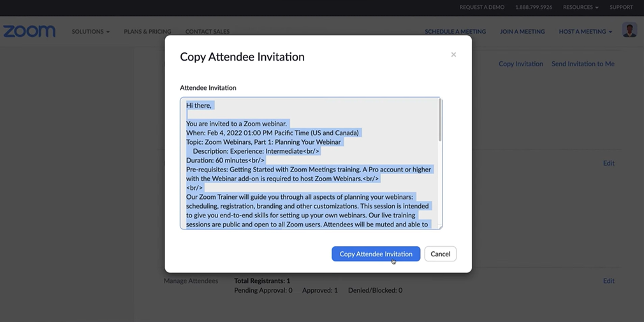This screenshot has height=322, width=644.
Task: Open Plans & Pricing page
Action: [x=147, y=31]
